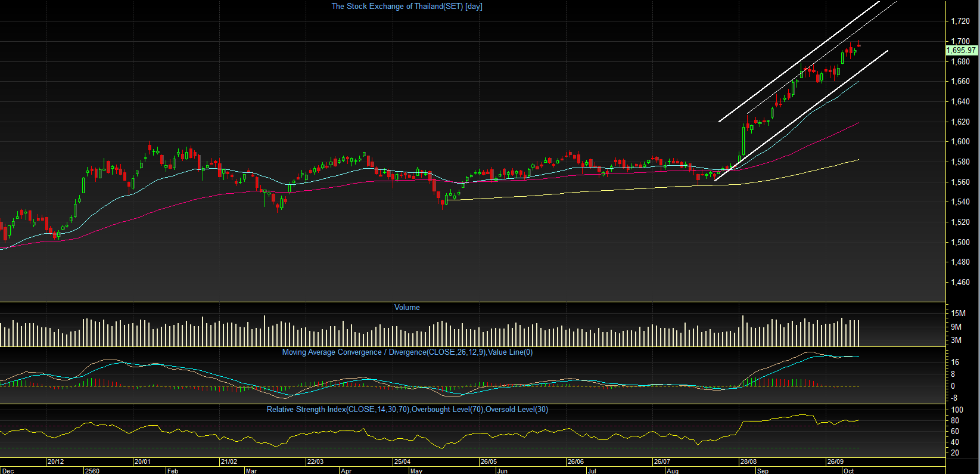Click the Aug month label

click(673, 471)
